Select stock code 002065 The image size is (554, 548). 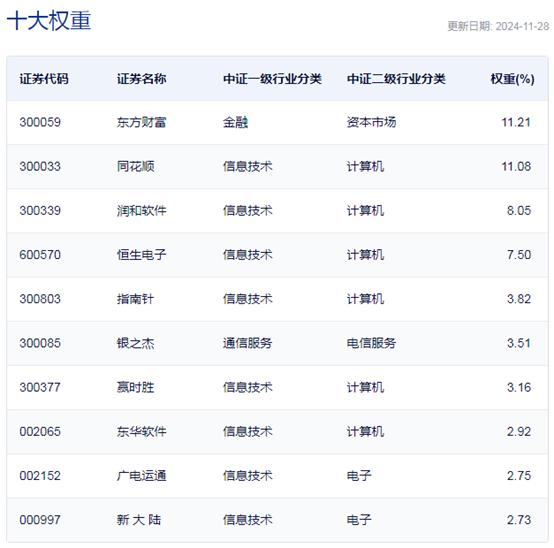tap(40, 431)
